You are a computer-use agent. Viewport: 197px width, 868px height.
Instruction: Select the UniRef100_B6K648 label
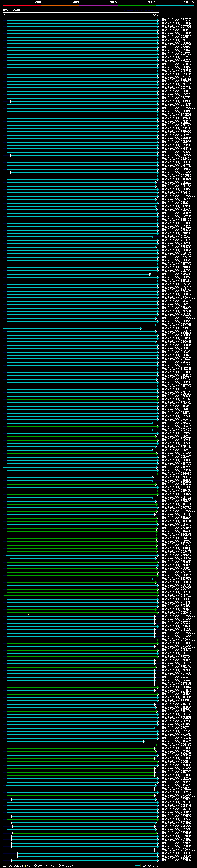tap(177, 525)
